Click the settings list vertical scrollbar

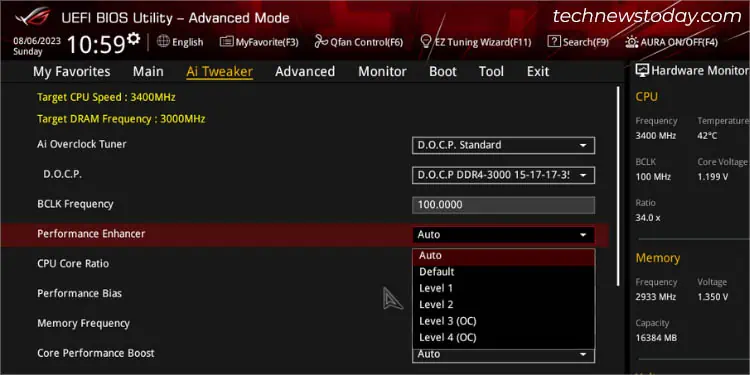click(618, 186)
